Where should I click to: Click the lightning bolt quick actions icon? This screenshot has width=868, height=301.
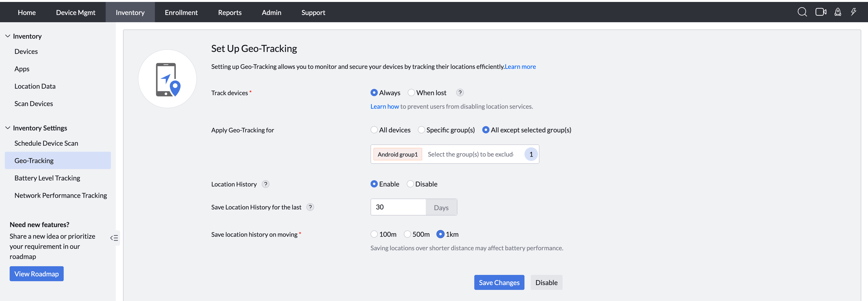pos(854,12)
